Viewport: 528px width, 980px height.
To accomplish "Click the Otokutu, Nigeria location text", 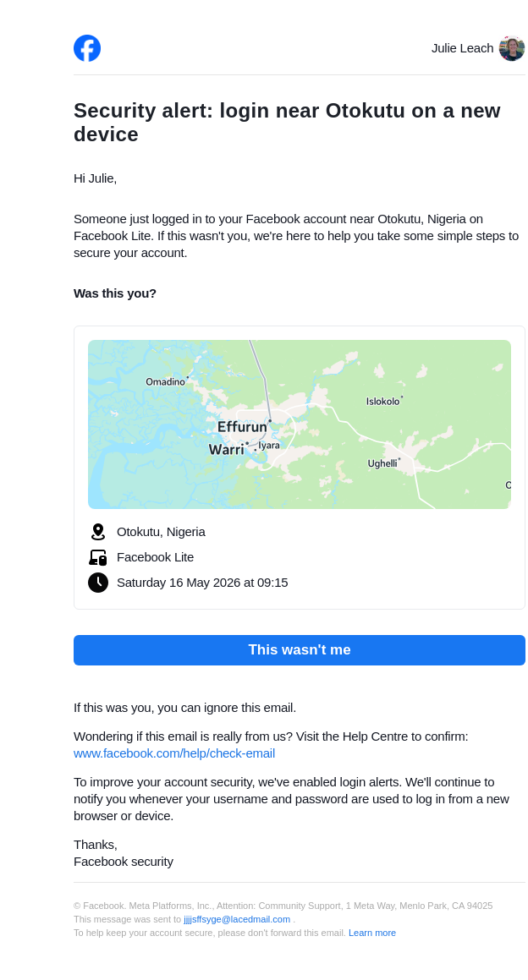I will (x=161, y=532).
